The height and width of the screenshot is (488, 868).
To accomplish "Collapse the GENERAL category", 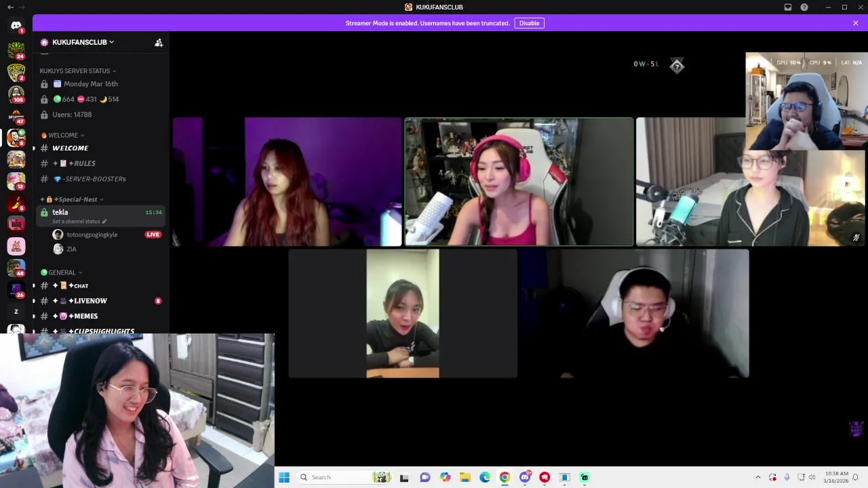I will tap(62, 272).
